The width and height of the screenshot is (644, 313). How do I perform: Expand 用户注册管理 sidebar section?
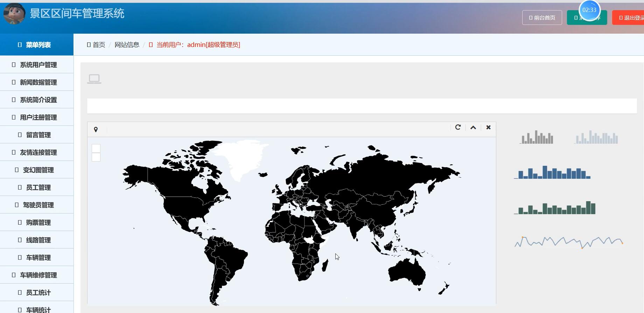[38, 117]
